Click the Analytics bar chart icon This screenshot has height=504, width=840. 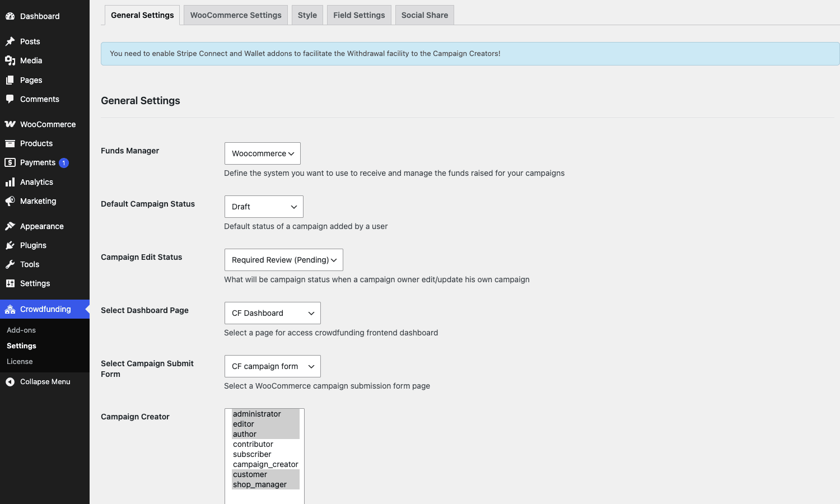[10, 182]
